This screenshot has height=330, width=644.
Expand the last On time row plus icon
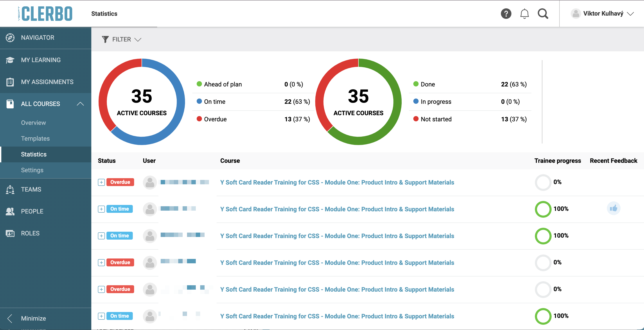(x=101, y=316)
